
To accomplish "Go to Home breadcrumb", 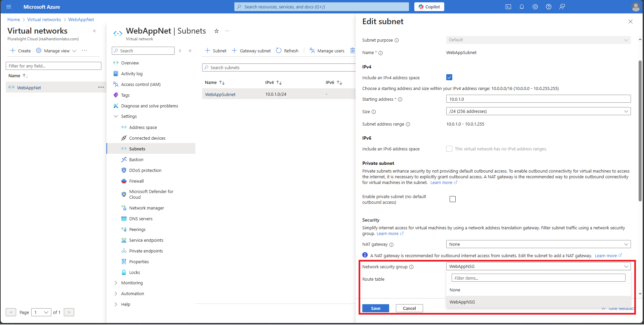I will tap(14, 19).
